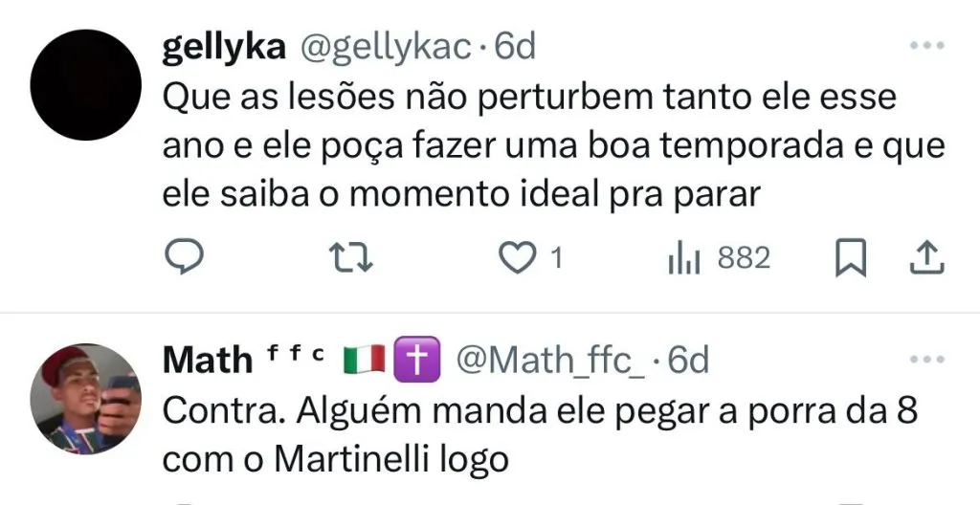Click the @gellykac handle
The height and width of the screenshot is (505, 980).
(x=386, y=48)
